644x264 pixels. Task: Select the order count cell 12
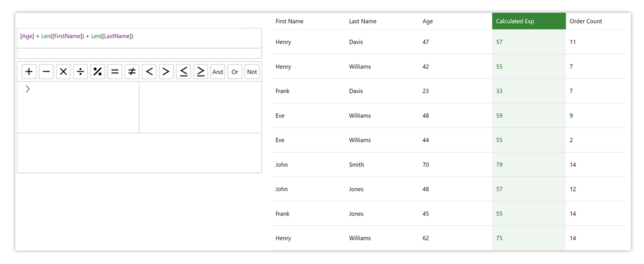[x=573, y=189]
